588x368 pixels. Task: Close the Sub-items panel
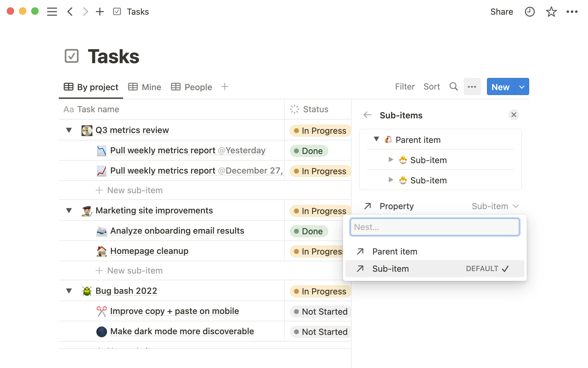point(514,115)
